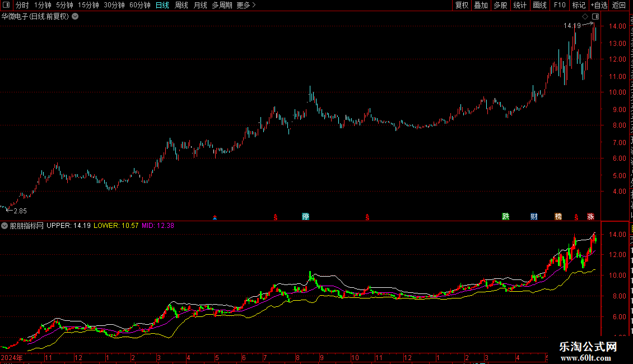Click the blue-red up-arrow marker on chart bottom
Screen dimensions: 633x364
click(215, 217)
